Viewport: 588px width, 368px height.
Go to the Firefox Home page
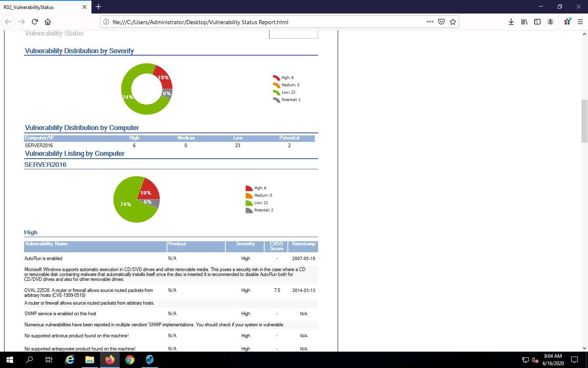[x=48, y=22]
